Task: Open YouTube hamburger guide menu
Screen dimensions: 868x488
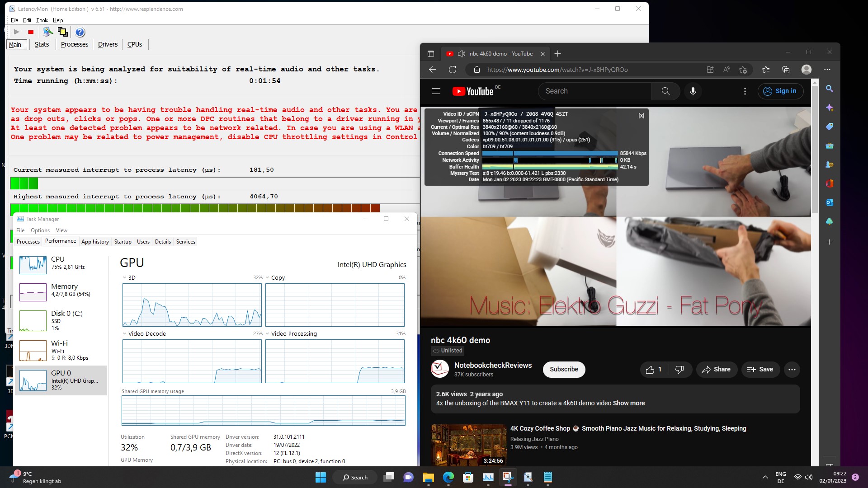Action: (x=436, y=91)
